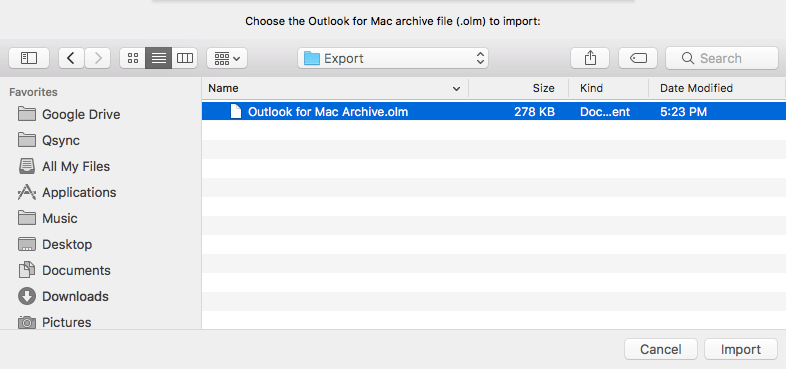Focus the Search field
The image size is (786, 369).
(x=721, y=58)
